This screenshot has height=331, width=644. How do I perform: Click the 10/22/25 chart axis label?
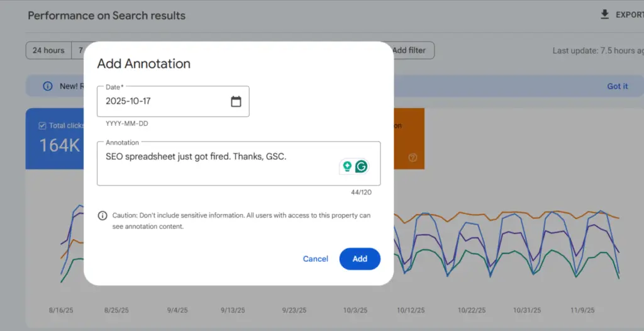[472, 310]
